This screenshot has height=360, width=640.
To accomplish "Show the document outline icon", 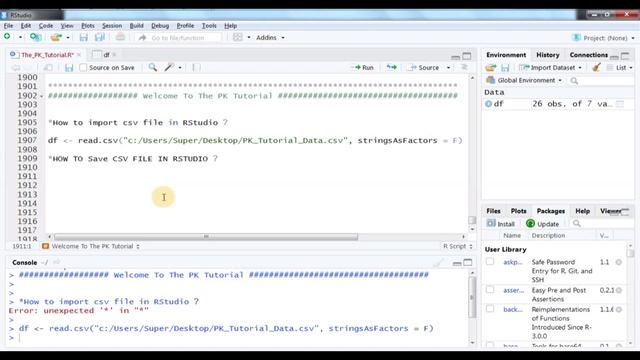I will click(x=464, y=67).
